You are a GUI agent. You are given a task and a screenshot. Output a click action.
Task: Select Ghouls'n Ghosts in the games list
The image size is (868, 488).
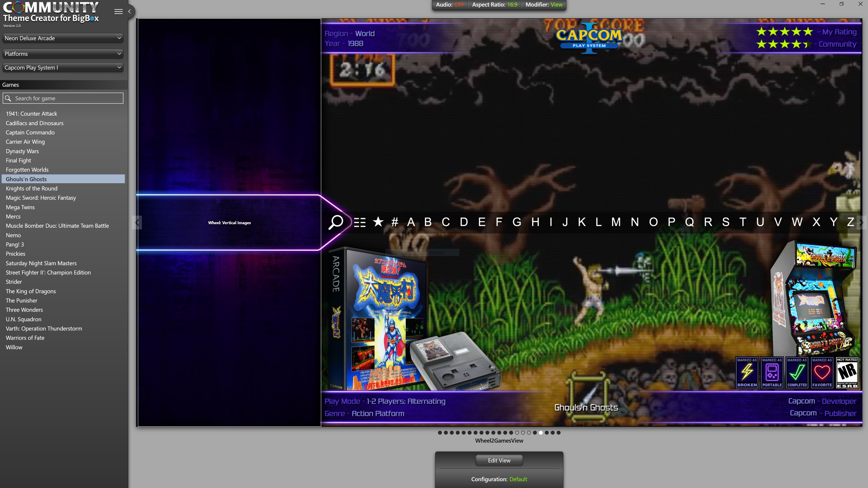(x=63, y=179)
